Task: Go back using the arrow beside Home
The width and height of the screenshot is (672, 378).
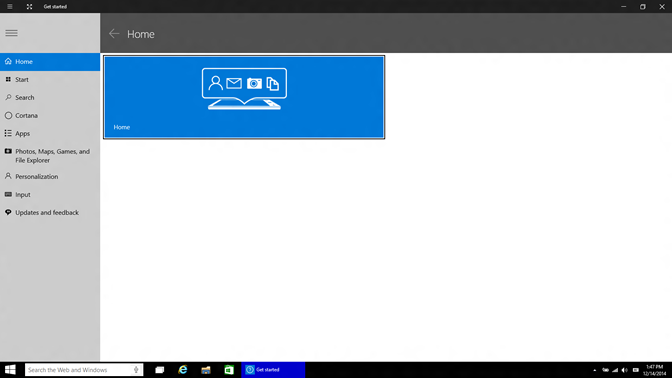Action: click(114, 34)
